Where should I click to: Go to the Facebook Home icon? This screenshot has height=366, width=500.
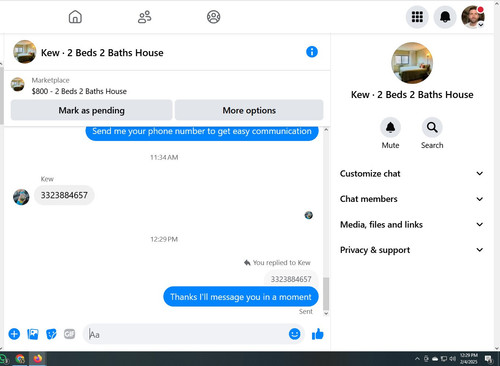[75, 17]
